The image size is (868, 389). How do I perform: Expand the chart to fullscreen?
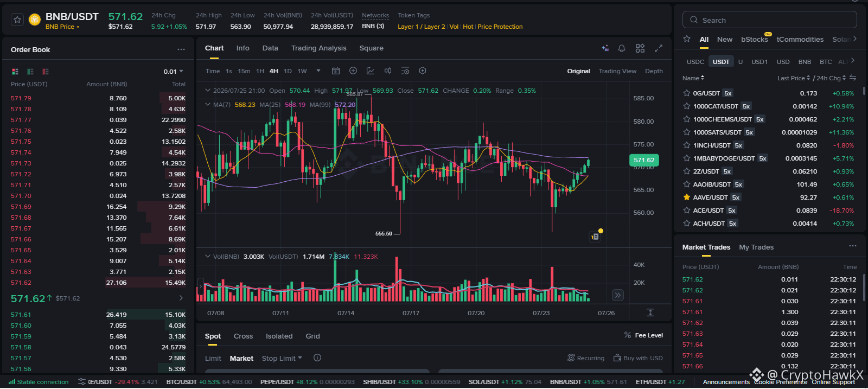click(659, 48)
